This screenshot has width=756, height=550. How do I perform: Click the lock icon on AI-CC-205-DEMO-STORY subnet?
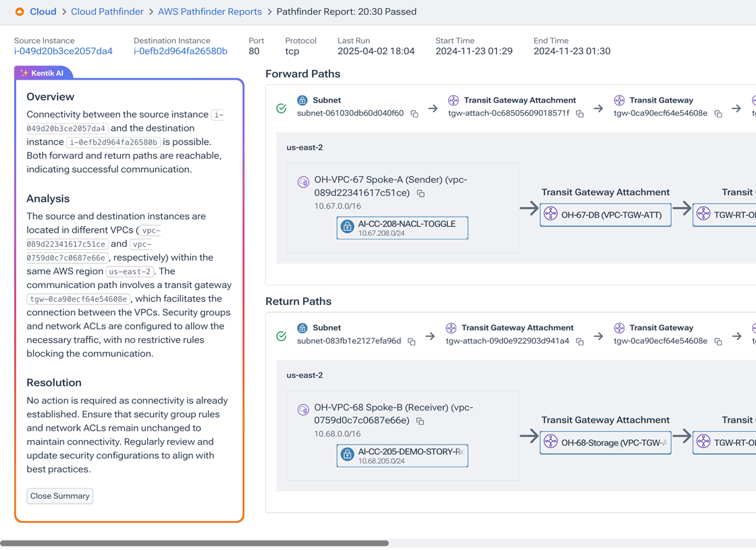tap(348, 456)
